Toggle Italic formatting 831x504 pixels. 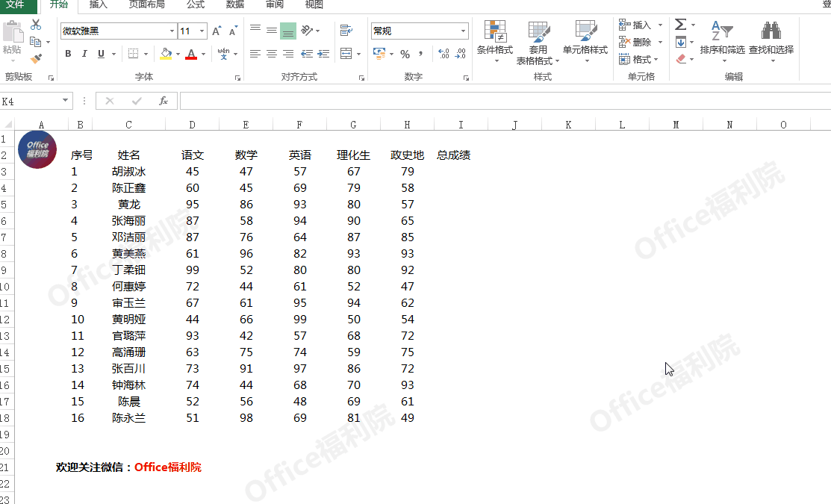[x=84, y=54]
